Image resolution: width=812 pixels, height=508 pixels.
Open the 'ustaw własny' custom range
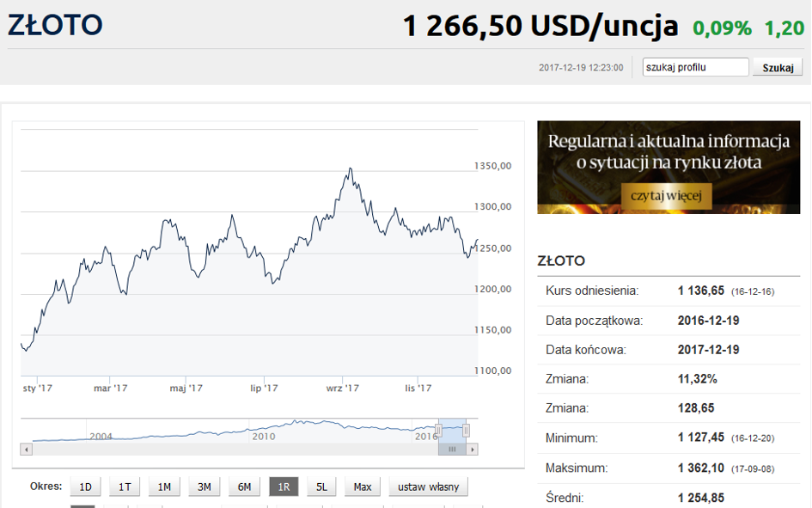point(428,487)
